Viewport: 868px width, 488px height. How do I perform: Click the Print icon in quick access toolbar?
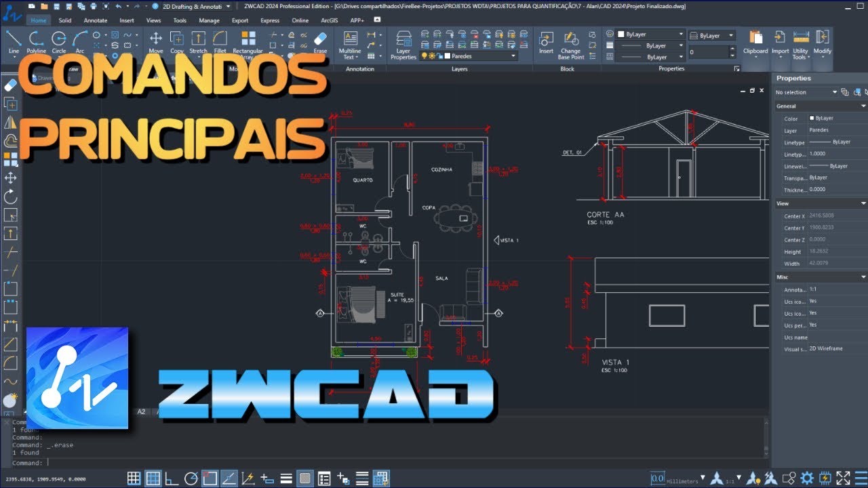pos(92,6)
